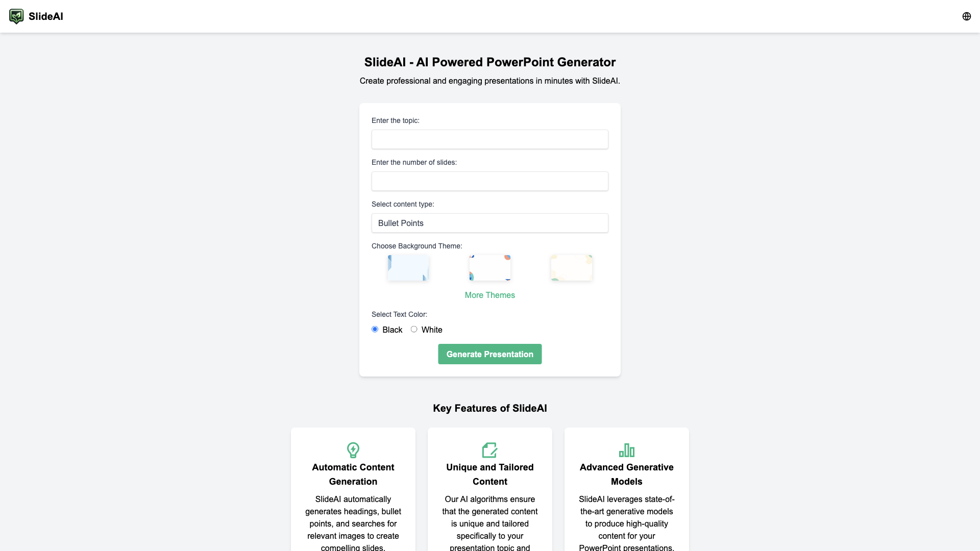980x551 pixels.
Task: Open the language globe icon
Action: pos(966,16)
